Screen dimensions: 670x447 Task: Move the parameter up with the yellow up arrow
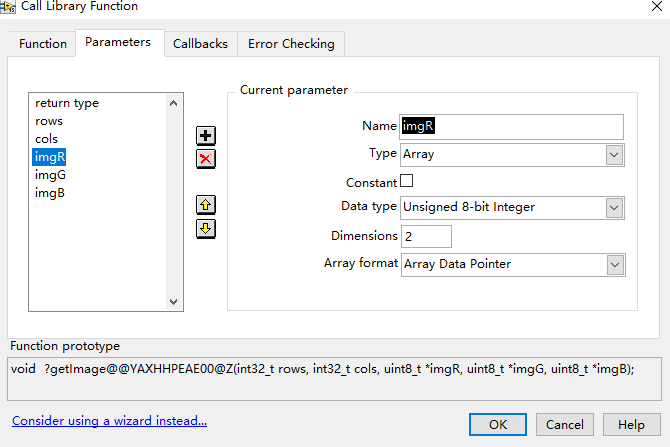[x=206, y=205]
